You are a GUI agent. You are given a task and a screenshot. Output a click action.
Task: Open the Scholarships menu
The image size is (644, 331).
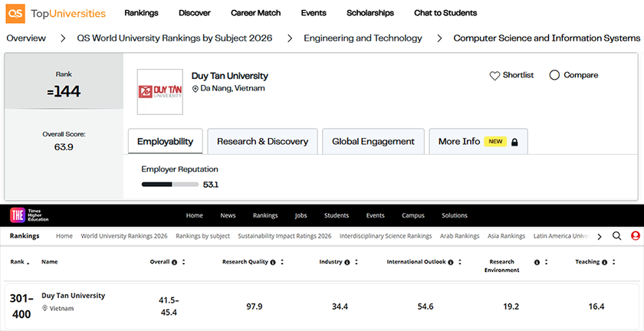(x=370, y=13)
